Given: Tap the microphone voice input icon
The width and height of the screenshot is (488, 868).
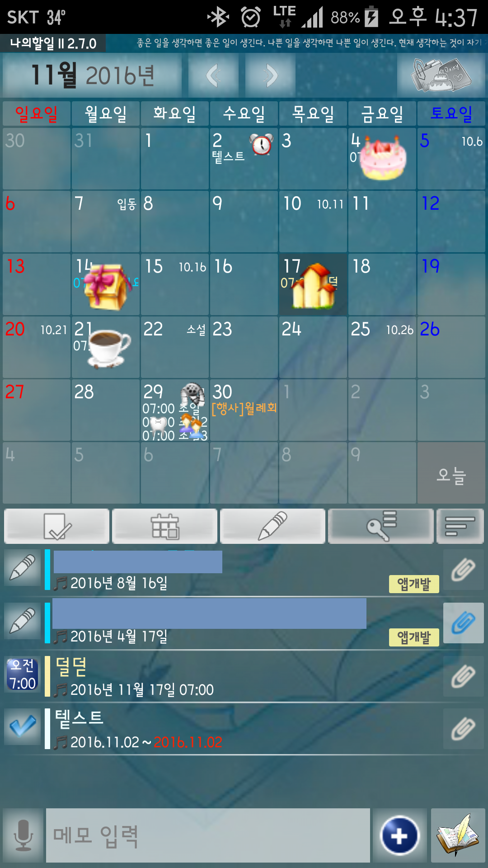Looking at the screenshot, I should [x=23, y=835].
